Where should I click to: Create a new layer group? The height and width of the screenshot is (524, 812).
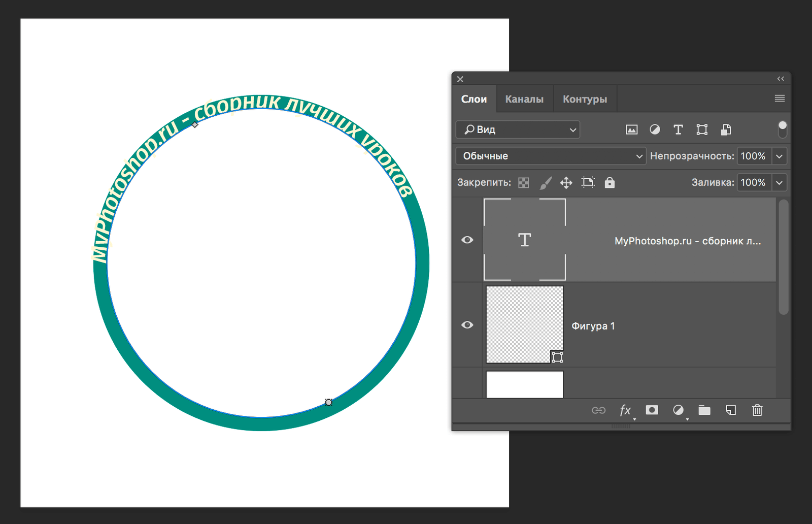(704, 410)
